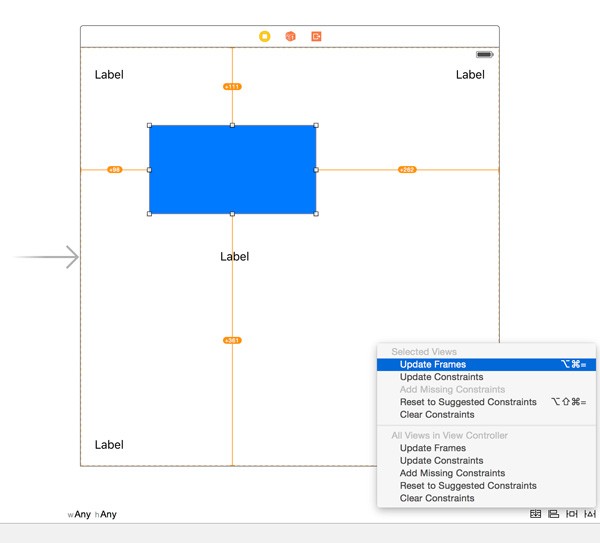This screenshot has height=543, width=600.
Task: Choose Update Constraints under All Views in View Controller
Action: pyautogui.click(x=486, y=460)
